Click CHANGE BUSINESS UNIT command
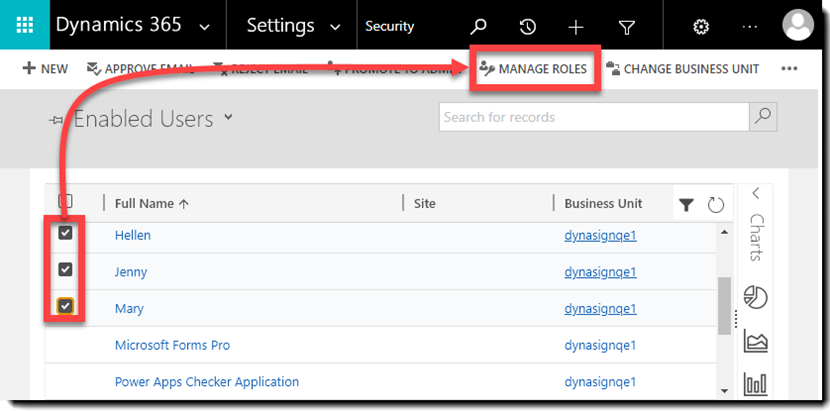Image resolution: width=830 pixels, height=411 pixels. pyautogui.click(x=683, y=69)
